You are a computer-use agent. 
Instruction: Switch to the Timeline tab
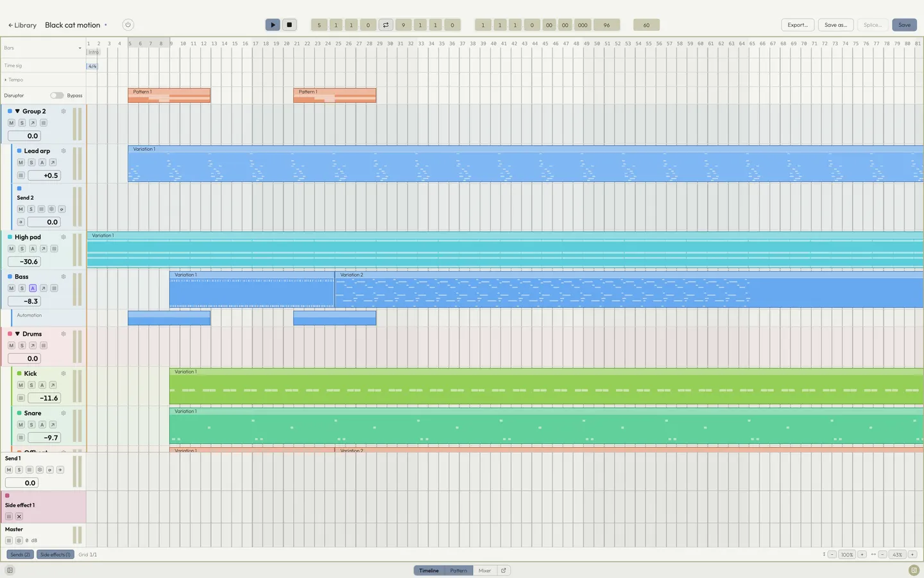429,570
